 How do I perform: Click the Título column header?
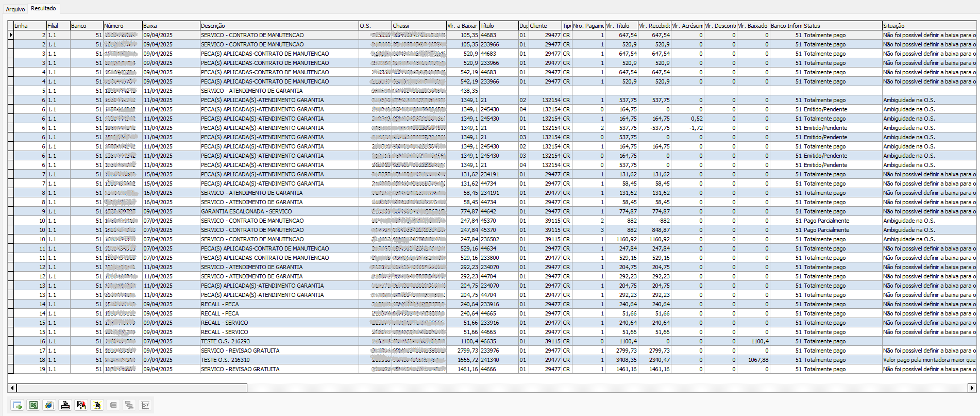coord(499,26)
